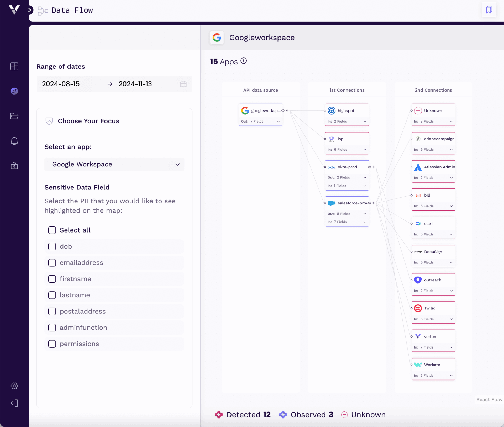Open the calendar icon in date range
Viewport: 504px width, 427px height.
(x=183, y=84)
